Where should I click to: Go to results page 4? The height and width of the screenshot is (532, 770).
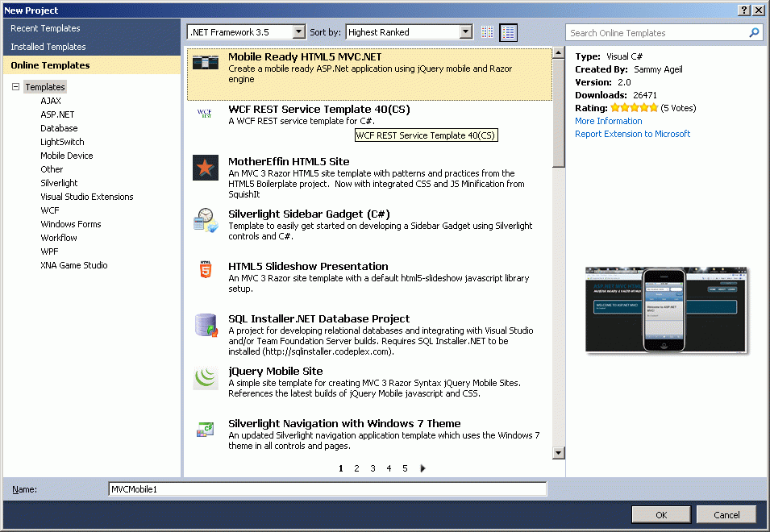point(389,468)
